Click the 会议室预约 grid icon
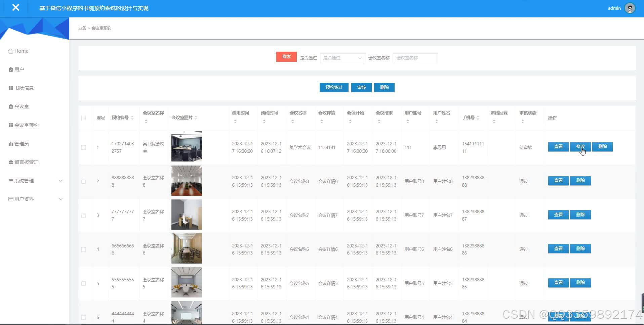This screenshot has height=325, width=644. [x=11, y=125]
